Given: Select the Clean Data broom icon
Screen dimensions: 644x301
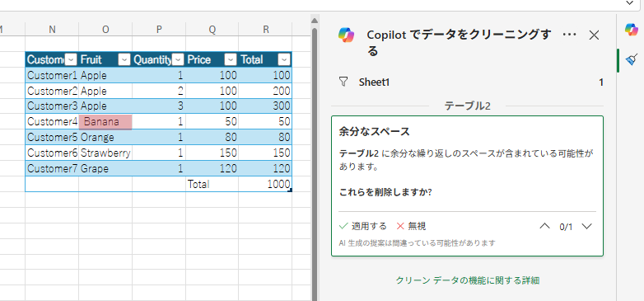Looking at the screenshot, I should (x=632, y=60).
